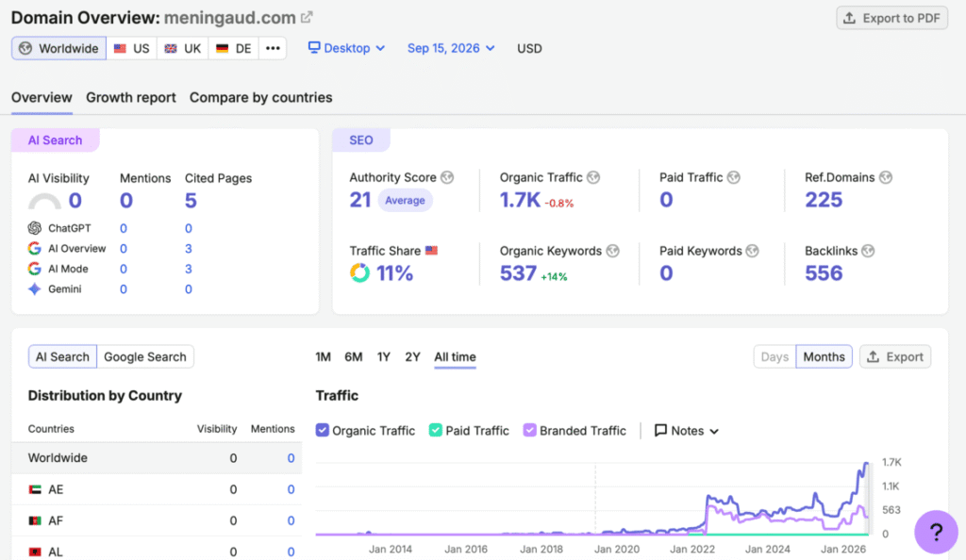Click the globe icon beside Backlinks
Image resolution: width=966 pixels, height=560 pixels.
pos(868,251)
